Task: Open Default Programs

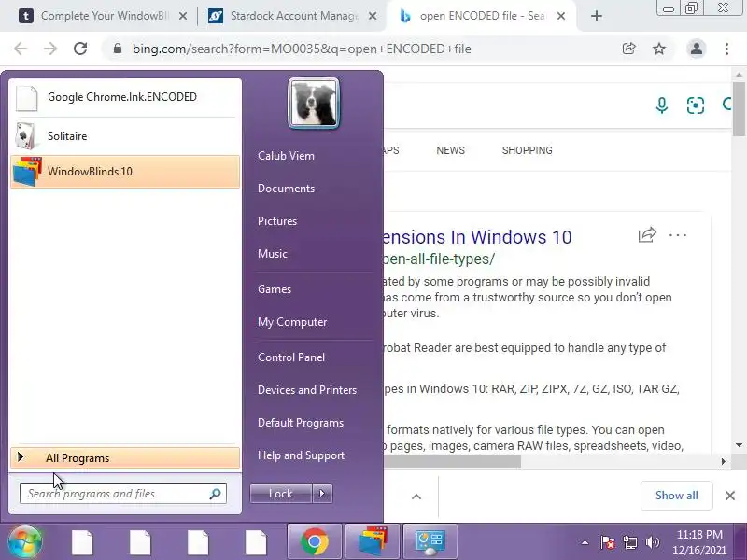Action: [301, 423]
